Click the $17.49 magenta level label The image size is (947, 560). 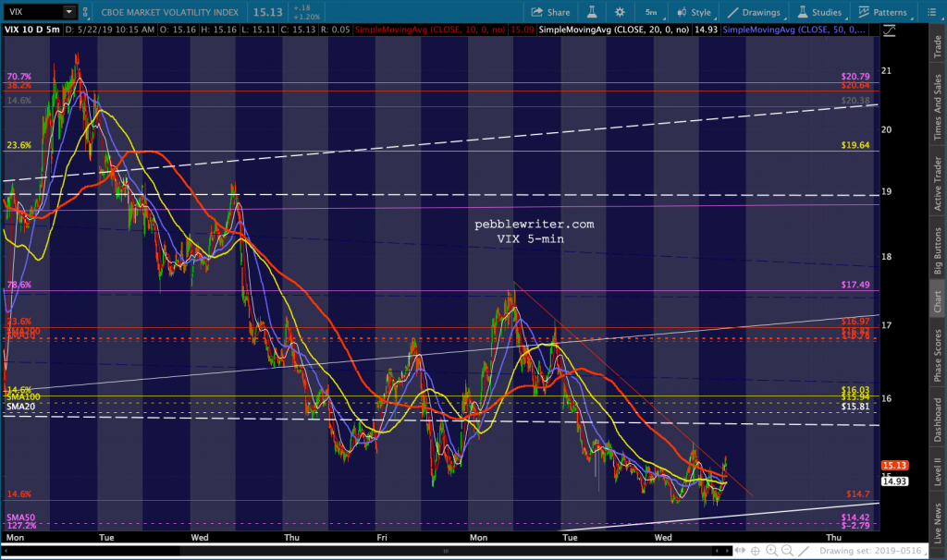[855, 285]
